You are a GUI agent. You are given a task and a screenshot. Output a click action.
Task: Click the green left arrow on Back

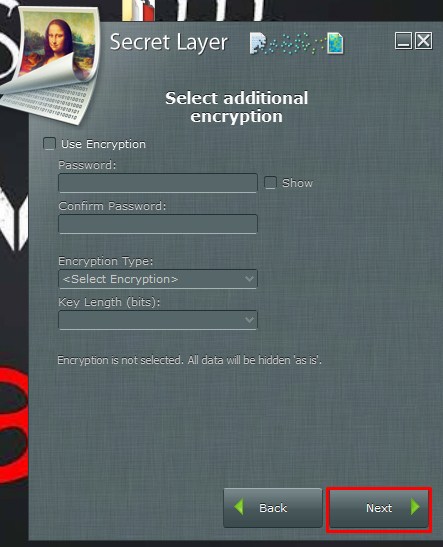click(239, 507)
